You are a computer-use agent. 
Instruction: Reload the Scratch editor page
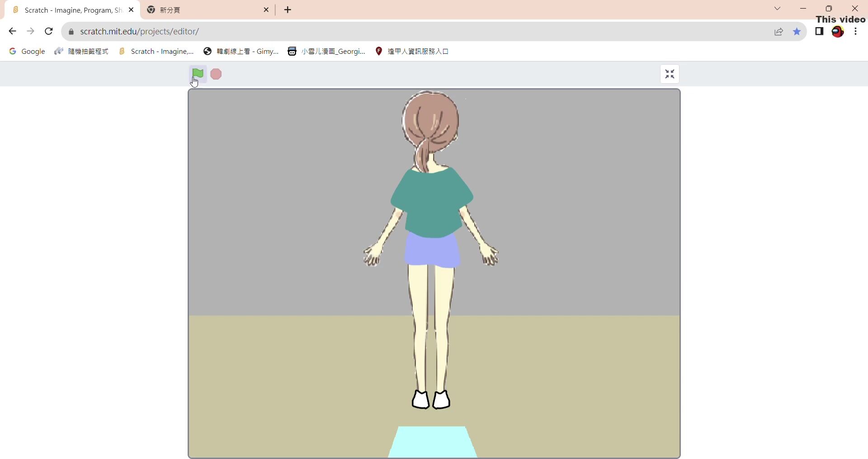pyautogui.click(x=49, y=31)
